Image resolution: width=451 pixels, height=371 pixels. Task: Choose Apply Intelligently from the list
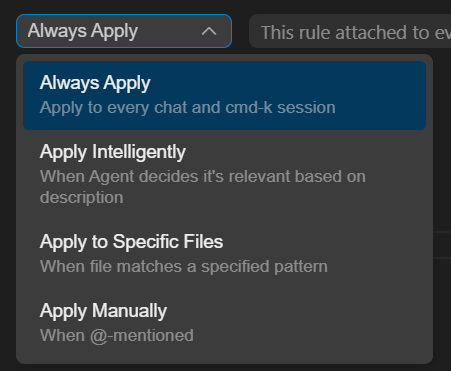[x=224, y=174]
